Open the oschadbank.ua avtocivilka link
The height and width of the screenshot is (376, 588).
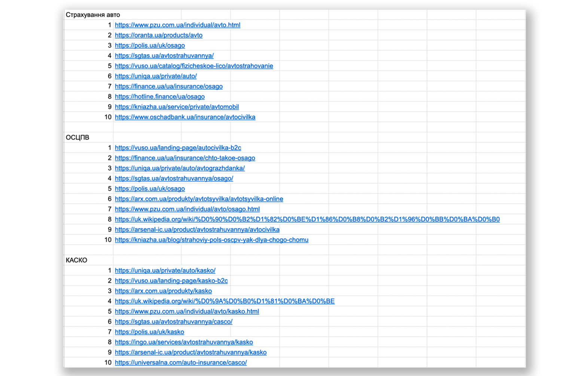[185, 117]
